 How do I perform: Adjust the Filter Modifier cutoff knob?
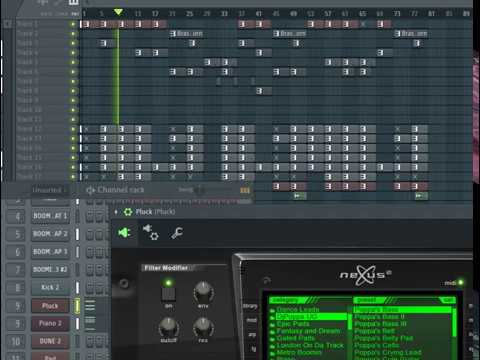click(x=168, y=327)
